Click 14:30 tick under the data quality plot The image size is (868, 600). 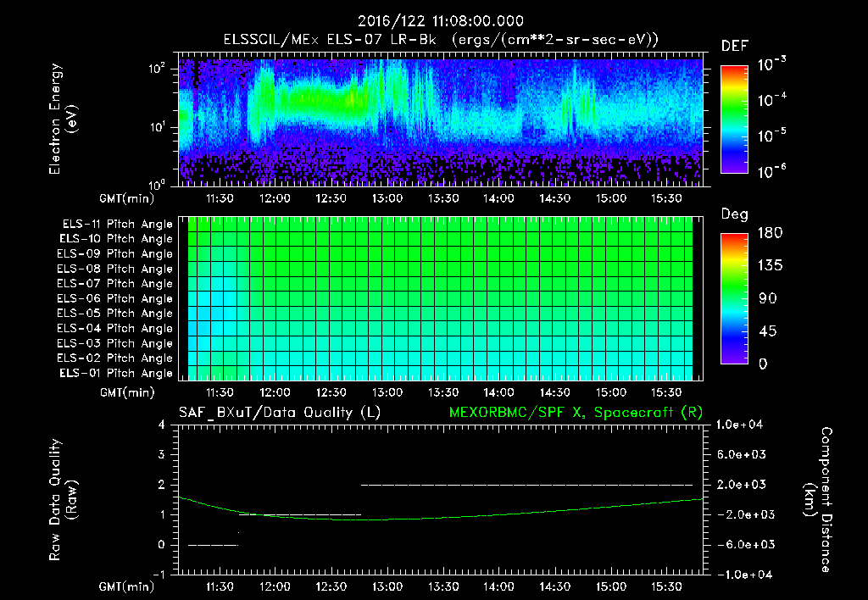554,586
